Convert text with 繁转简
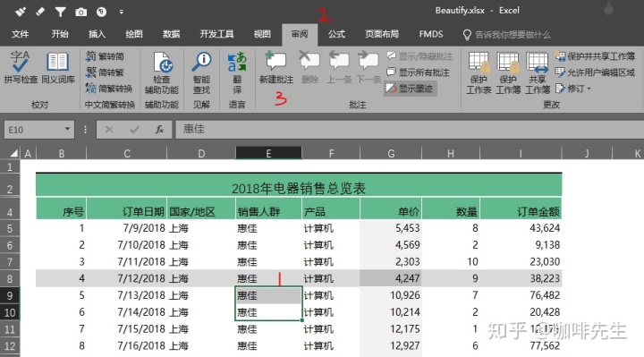Screen dimensions: 644x357 [106, 56]
